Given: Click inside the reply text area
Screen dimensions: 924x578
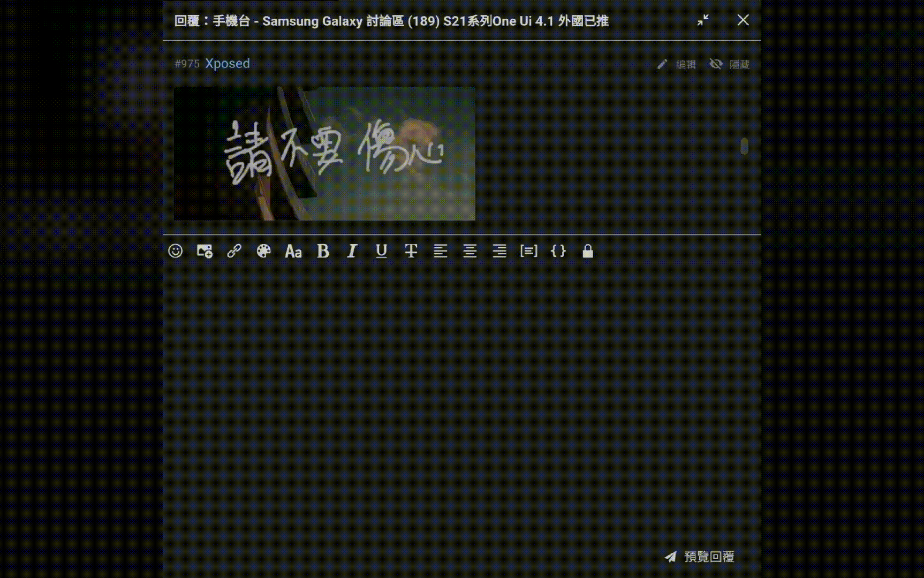Looking at the screenshot, I should click(461, 404).
